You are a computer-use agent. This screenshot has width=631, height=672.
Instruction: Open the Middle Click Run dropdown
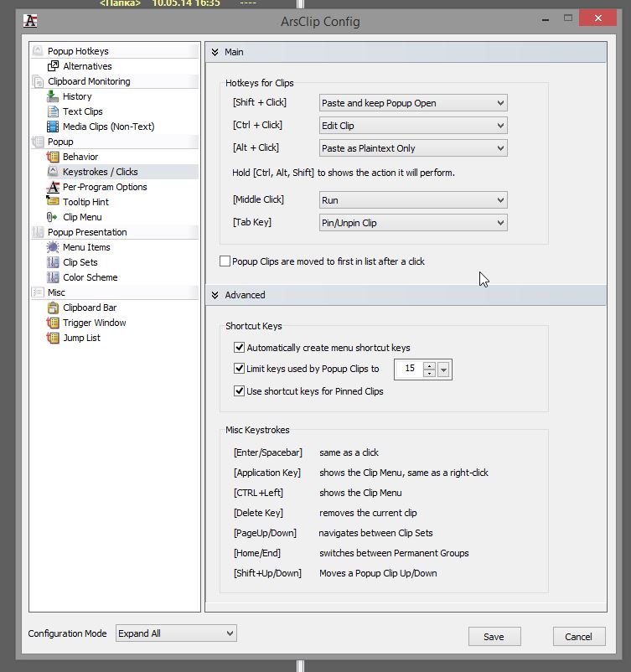(413, 200)
